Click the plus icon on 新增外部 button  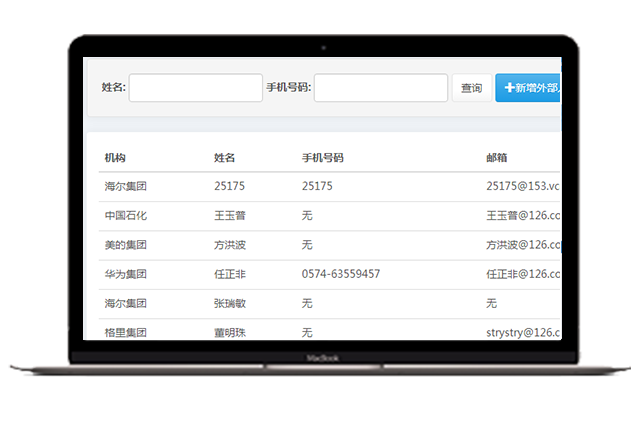tap(509, 88)
